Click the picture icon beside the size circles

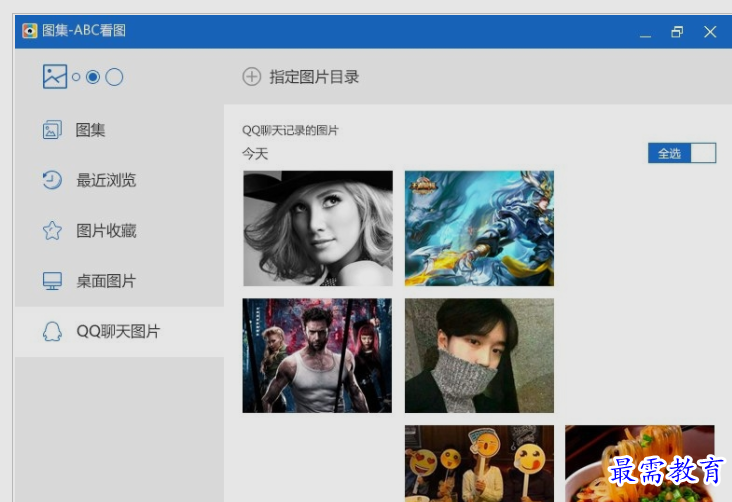[x=55, y=76]
